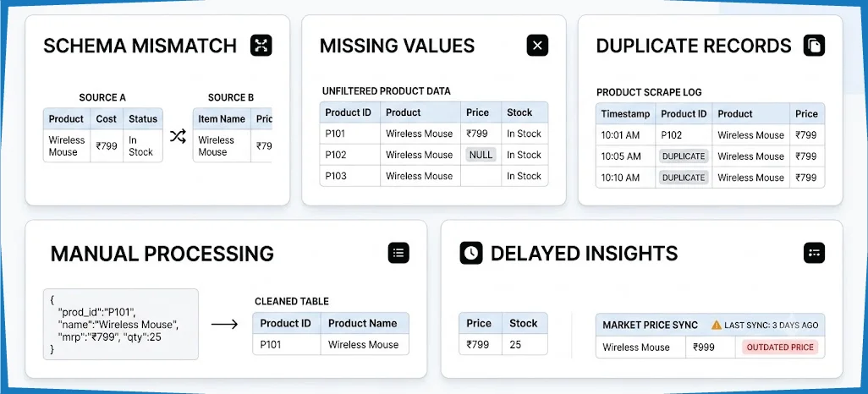Click the Price header in scrape log table
Screen dimensions: 868x394
[806, 114]
